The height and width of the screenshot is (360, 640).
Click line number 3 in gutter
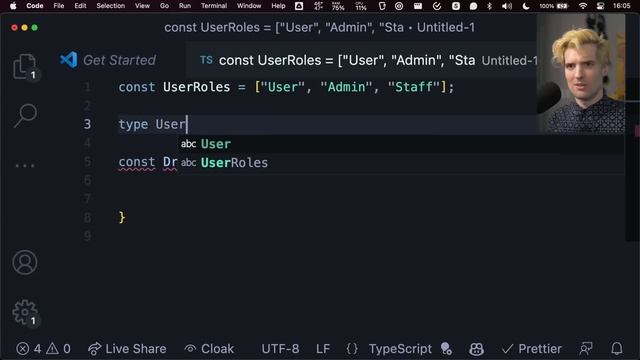(87, 124)
